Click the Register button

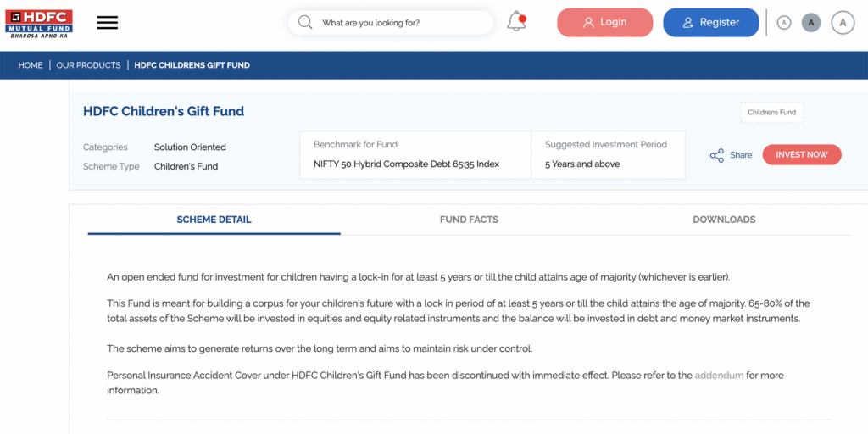[x=711, y=23]
